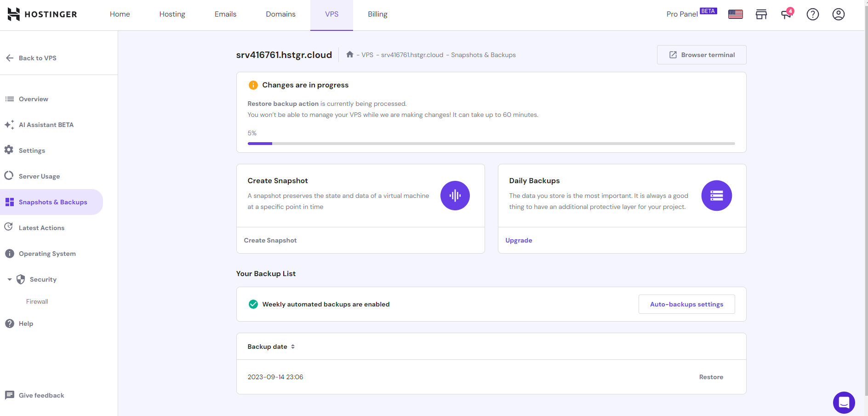Collapse the Security section arrow
The image size is (868, 416).
pyautogui.click(x=10, y=279)
